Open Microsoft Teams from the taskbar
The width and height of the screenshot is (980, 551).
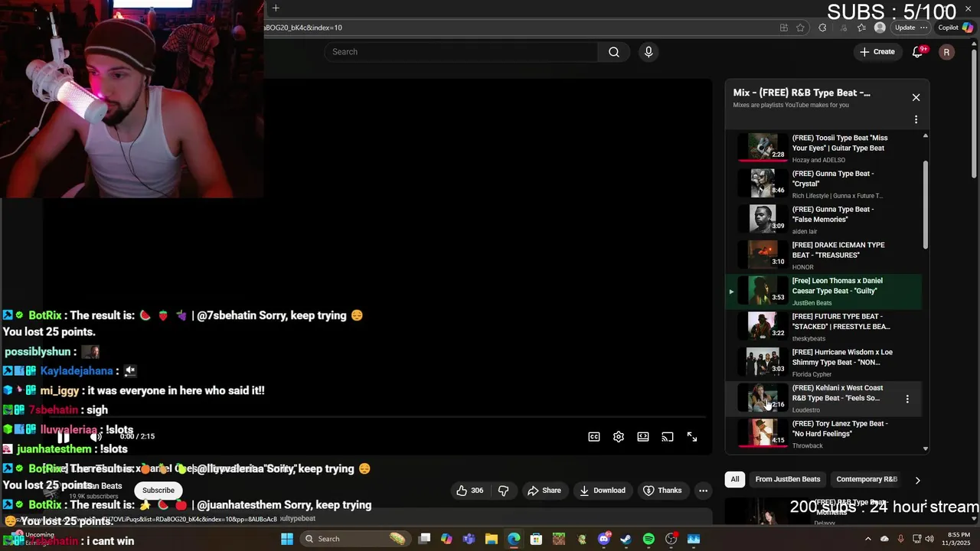469,539
